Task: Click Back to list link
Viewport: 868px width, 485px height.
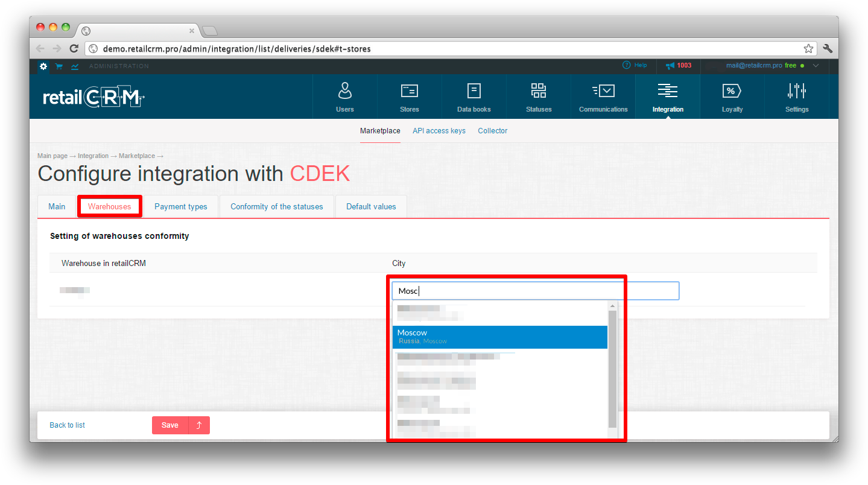Action: click(67, 425)
